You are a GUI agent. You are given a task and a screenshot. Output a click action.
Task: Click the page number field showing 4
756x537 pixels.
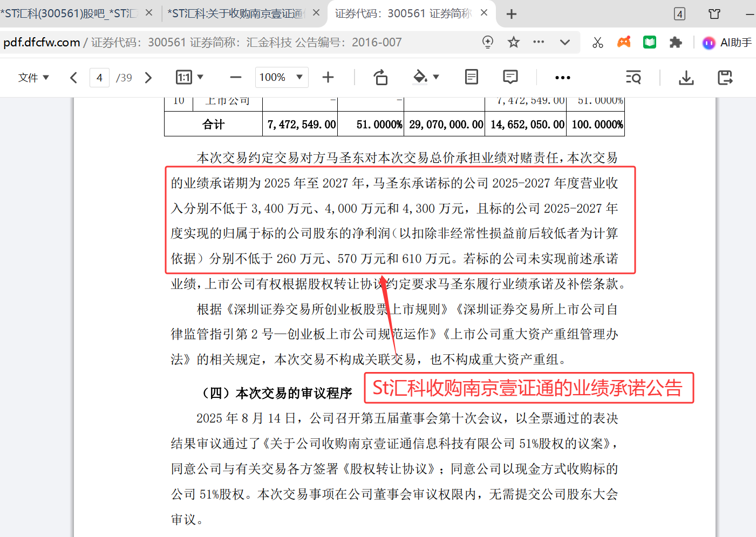coord(99,78)
